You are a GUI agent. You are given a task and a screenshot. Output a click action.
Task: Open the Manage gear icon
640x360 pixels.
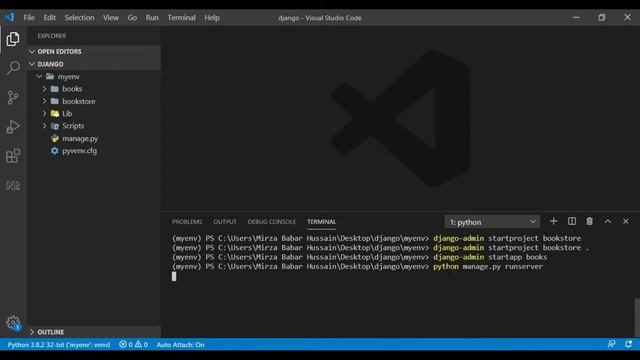(13, 323)
